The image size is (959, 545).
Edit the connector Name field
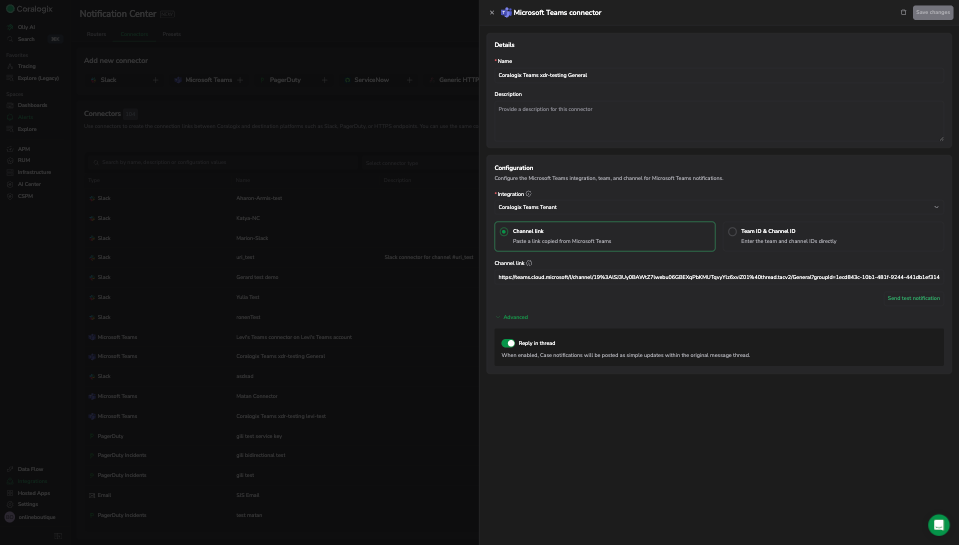coord(719,75)
